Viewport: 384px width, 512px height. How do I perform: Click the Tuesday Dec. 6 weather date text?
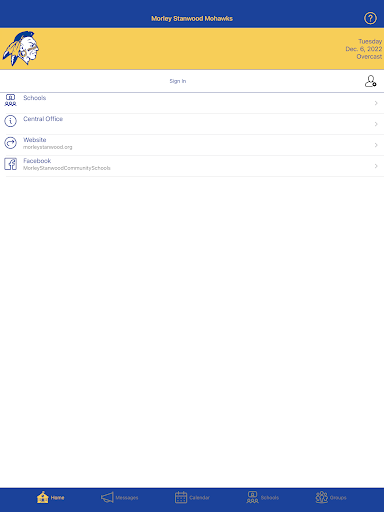pyautogui.click(x=364, y=49)
